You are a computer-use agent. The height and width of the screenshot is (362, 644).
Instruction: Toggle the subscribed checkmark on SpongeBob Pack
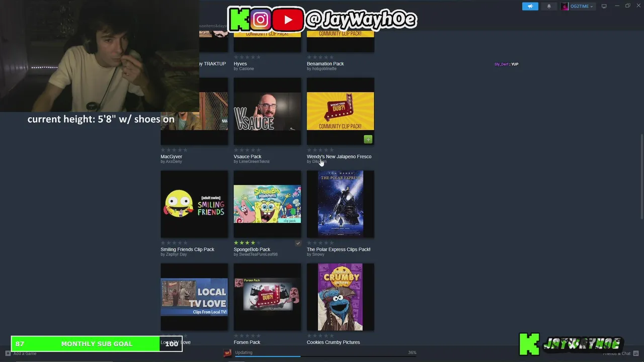(x=298, y=243)
